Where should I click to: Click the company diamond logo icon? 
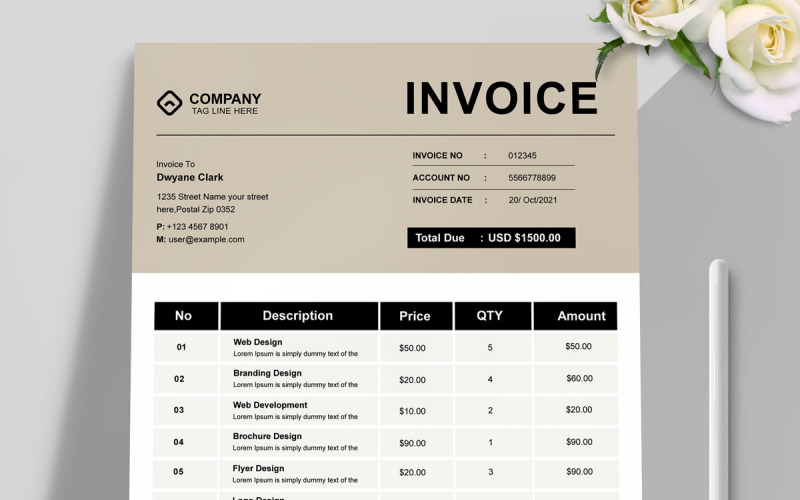169,103
